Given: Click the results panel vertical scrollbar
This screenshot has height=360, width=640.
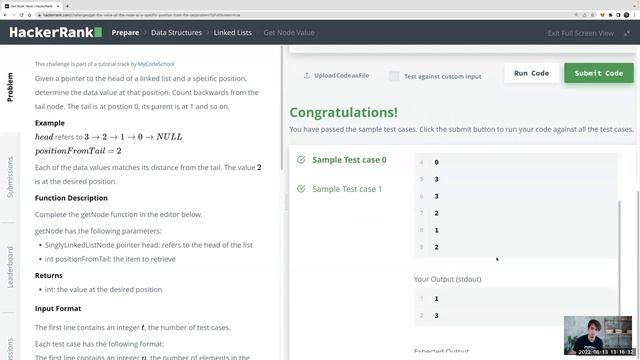Looking at the screenshot, I should (620, 257).
